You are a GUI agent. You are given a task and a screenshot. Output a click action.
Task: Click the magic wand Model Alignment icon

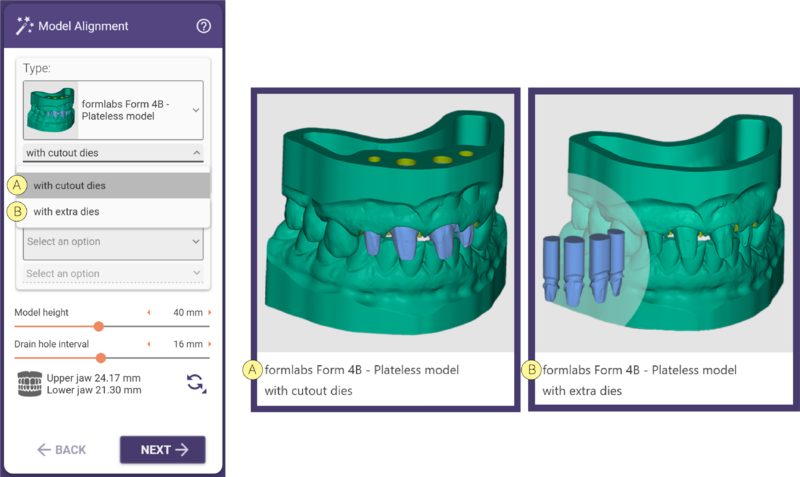click(24, 26)
